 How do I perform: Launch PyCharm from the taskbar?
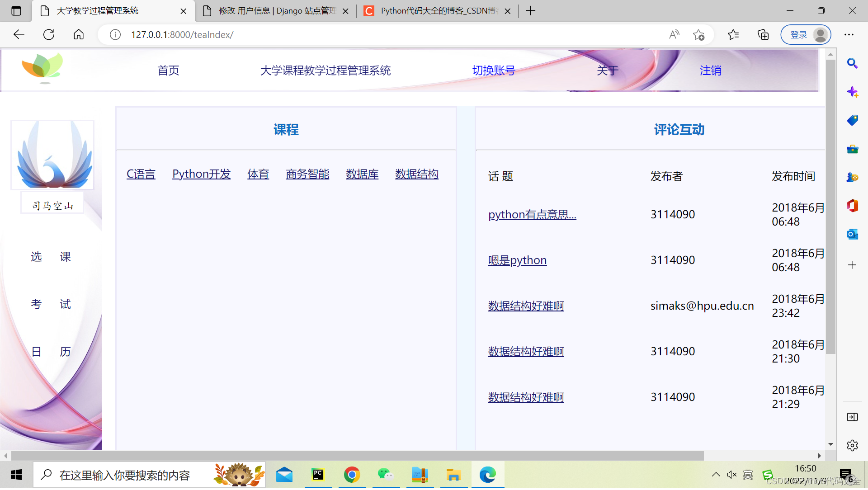pyautogui.click(x=318, y=475)
